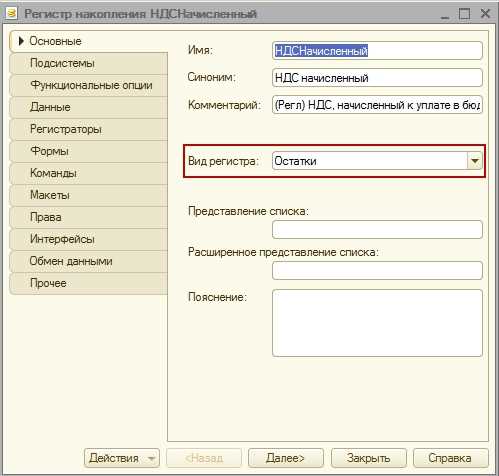Open the Вид регистра dropdown arrow
Screen dimensions: 499x476
click(x=475, y=161)
